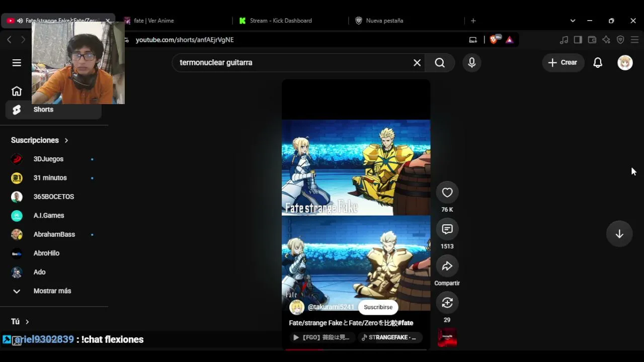
Task: Open the Brave VPN shield icon
Action: (620, 40)
